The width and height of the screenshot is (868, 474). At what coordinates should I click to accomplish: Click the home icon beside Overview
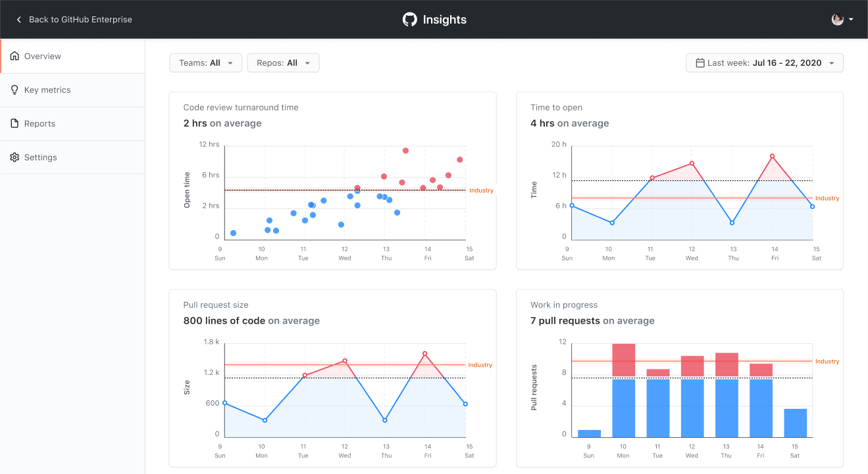pos(14,56)
